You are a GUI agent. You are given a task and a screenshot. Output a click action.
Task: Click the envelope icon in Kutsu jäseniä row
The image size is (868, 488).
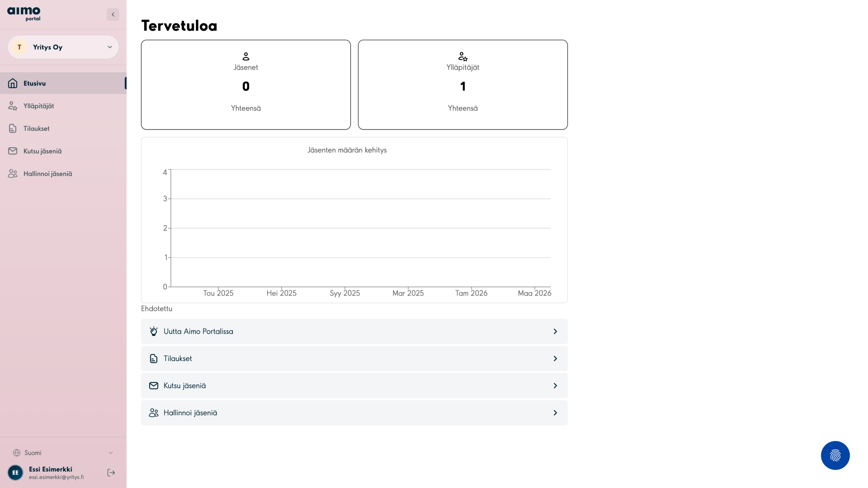(x=154, y=386)
